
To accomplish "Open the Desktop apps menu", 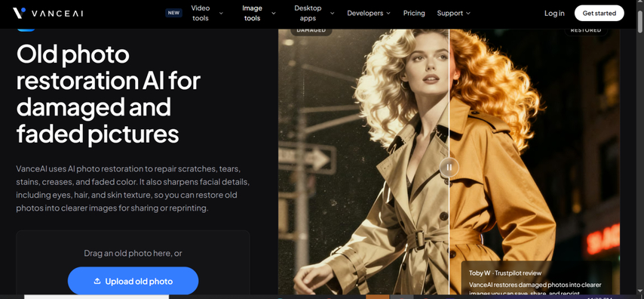I will (308, 13).
